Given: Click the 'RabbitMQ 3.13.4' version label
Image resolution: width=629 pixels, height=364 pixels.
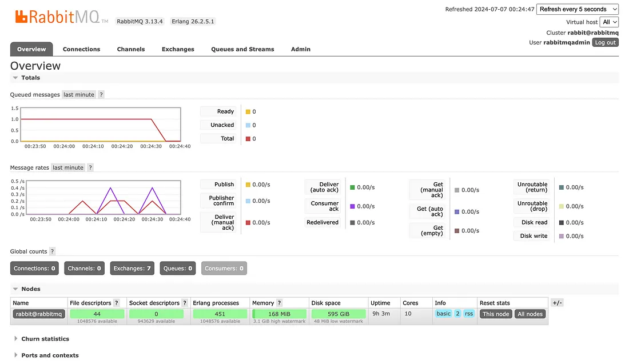Looking at the screenshot, I should [140, 22].
